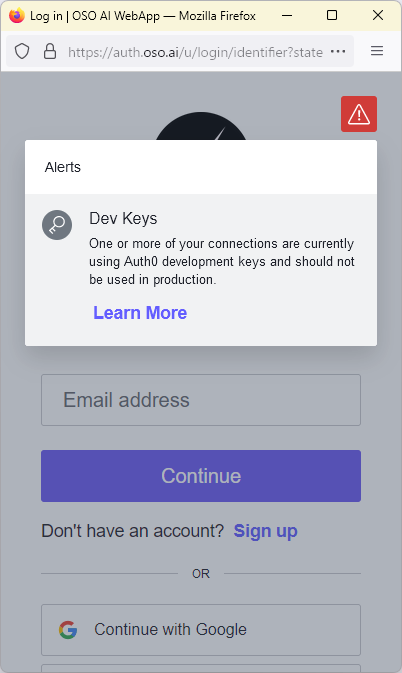Focus the Email address field

[x=201, y=400]
